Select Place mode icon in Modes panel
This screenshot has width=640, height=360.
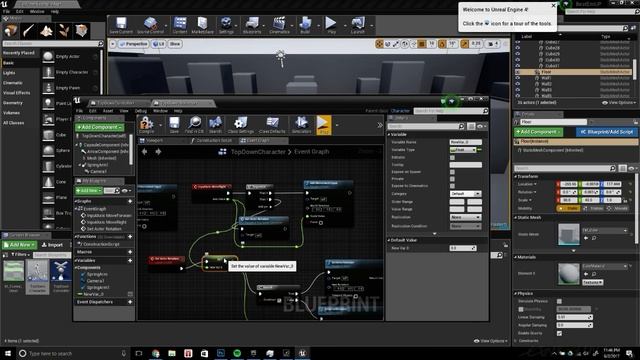pyautogui.click(x=11, y=31)
